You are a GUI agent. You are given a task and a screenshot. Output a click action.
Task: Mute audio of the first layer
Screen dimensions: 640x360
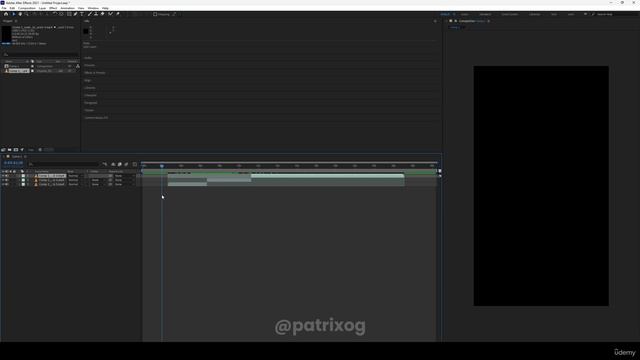point(7,176)
